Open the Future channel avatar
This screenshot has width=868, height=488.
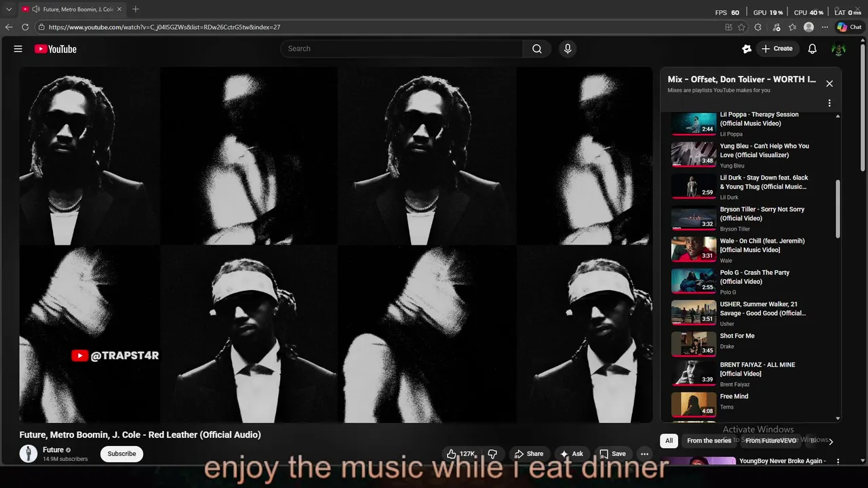[28, 453]
